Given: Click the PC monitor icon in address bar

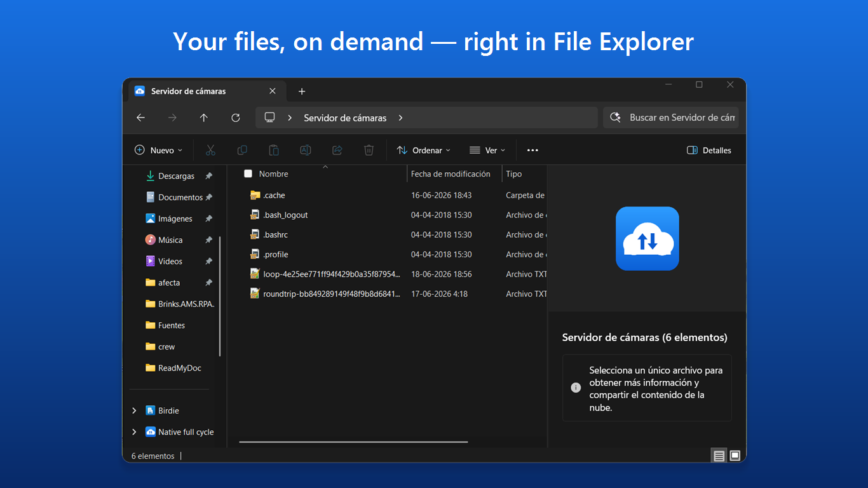Looking at the screenshot, I should 270,118.
